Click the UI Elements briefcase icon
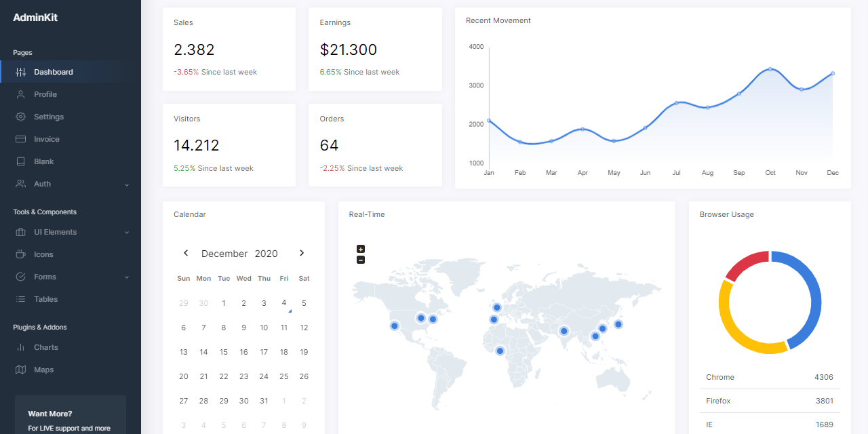 click(20, 232)
